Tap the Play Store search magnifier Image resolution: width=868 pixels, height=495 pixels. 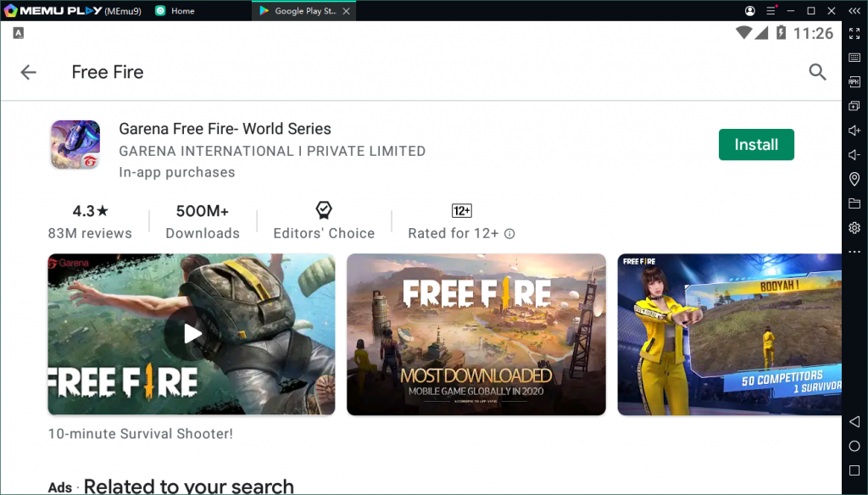816,72
